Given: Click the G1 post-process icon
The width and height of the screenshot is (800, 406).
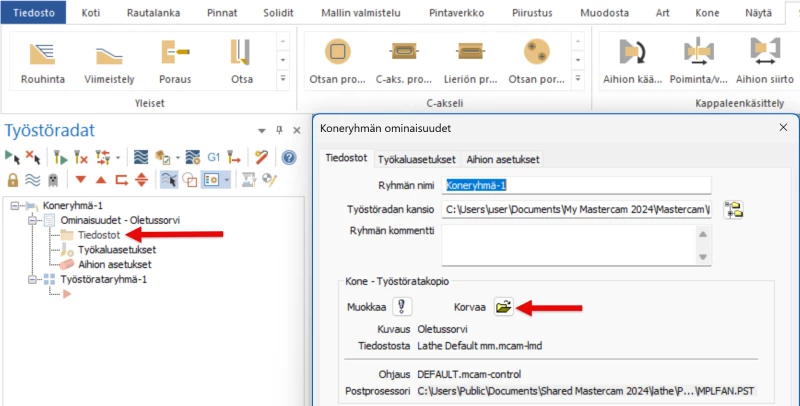Looking at the screenshot, I should pyautogui.click(x=213, y=157).
